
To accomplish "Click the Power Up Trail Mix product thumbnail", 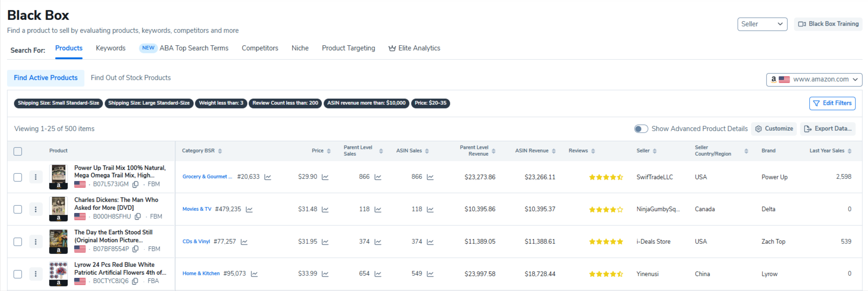I will [x=58, y=177].
